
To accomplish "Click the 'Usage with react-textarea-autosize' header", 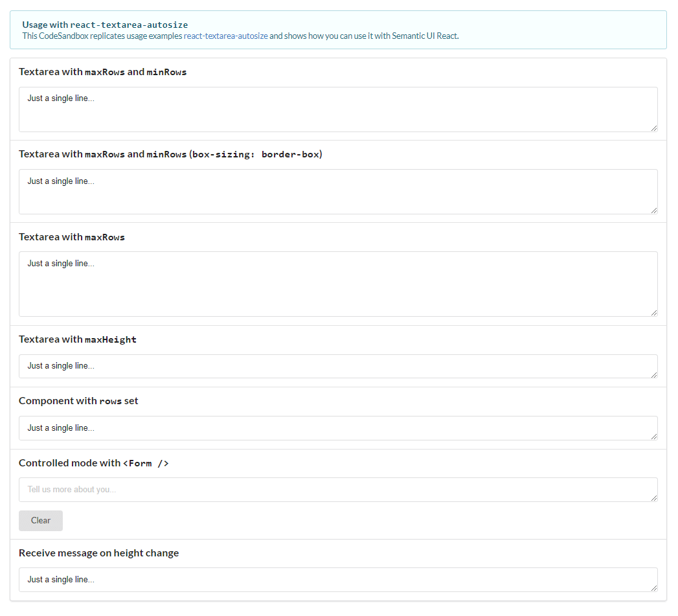I will (x=105, y=25).
